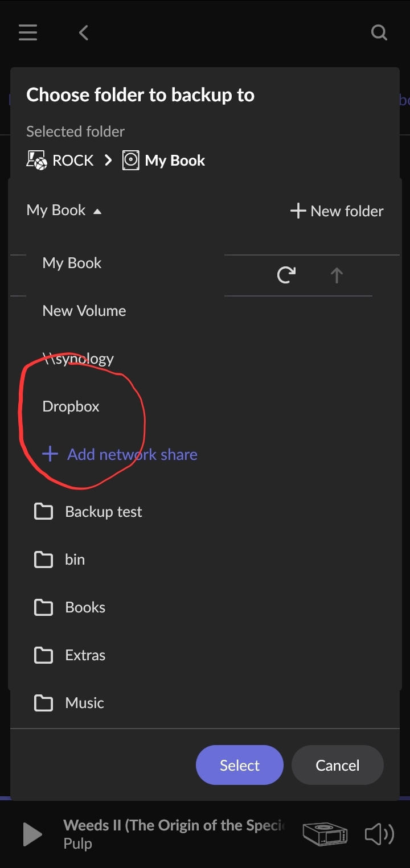Viewport: 410px width, 868px height.
Task: Add a network share
Action: [120, 454]
